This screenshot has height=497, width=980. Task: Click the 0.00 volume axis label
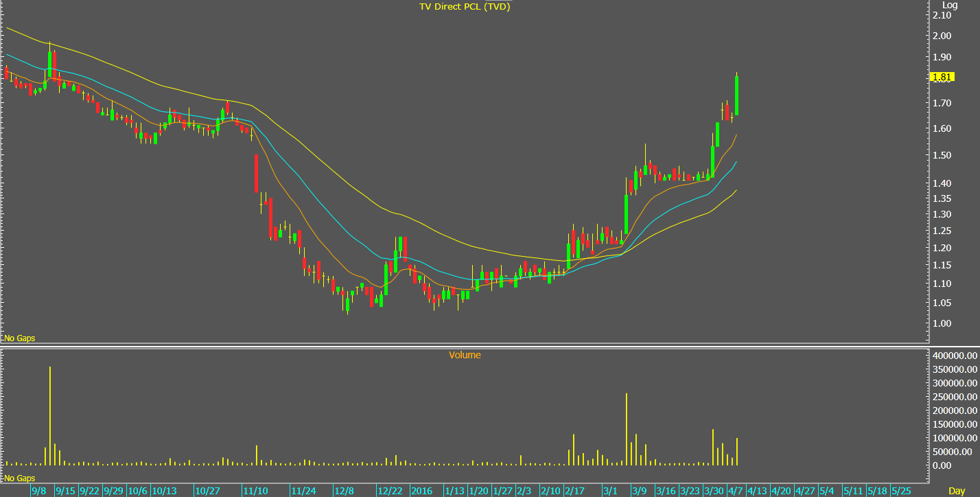point(942,465)
